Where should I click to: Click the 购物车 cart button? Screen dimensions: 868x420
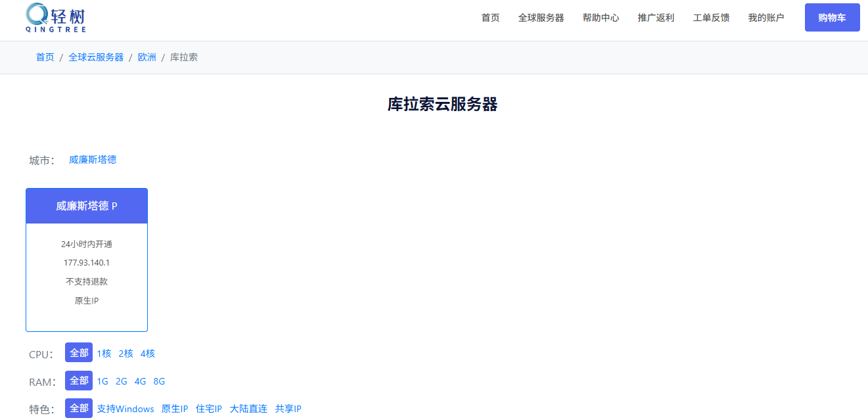pyautogui.click(x=832, y=18)
